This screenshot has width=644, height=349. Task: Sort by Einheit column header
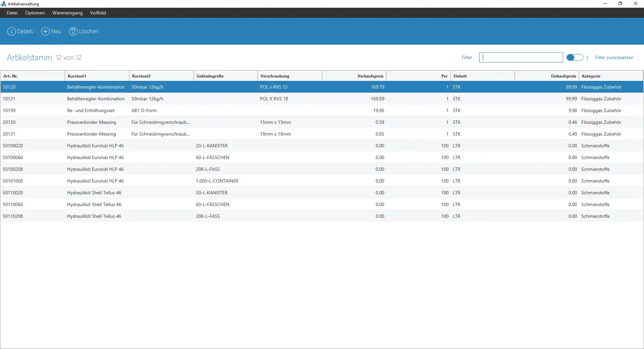click(x=483, y=76)
